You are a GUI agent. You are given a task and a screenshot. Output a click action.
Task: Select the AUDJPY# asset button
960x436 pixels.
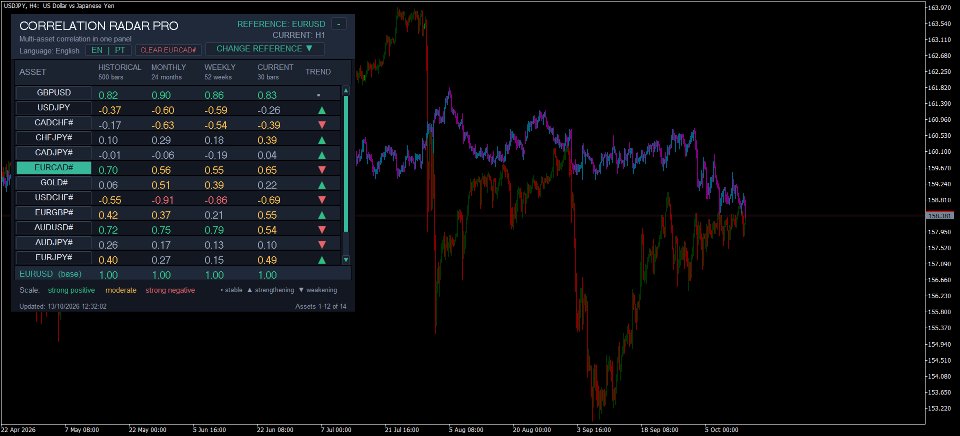point(54,242)
